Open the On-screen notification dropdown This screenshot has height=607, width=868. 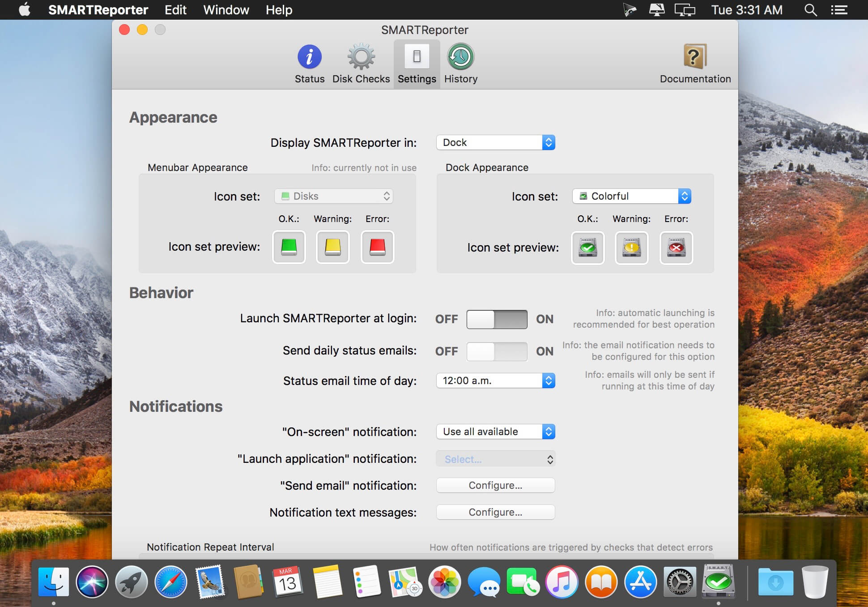tap(496, 432)
